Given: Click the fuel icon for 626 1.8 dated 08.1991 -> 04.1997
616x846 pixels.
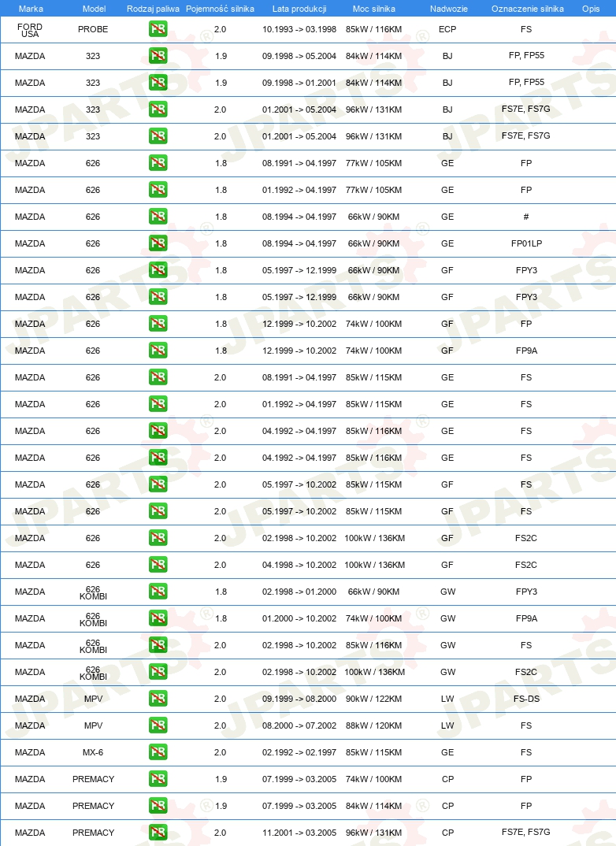Looking at the screenshot, I should click(x=158, y=163).
